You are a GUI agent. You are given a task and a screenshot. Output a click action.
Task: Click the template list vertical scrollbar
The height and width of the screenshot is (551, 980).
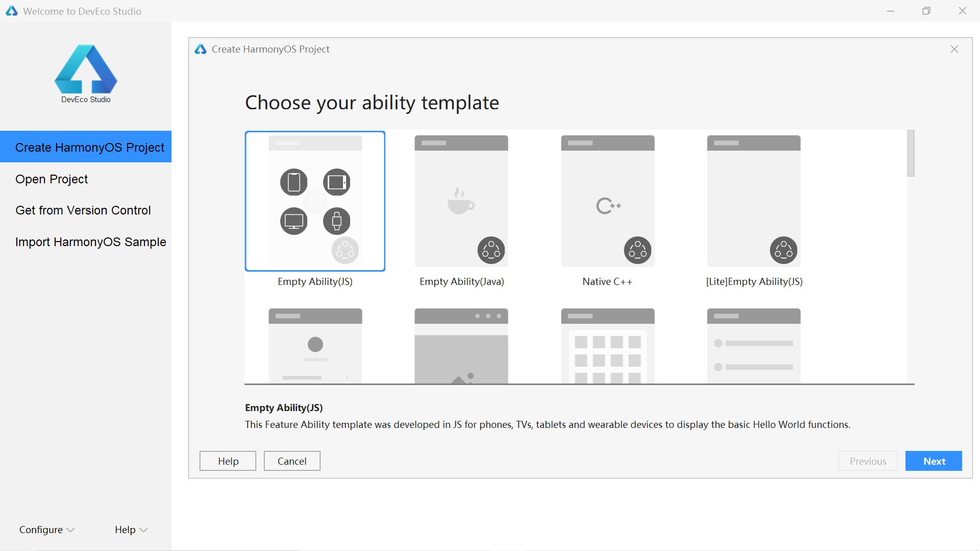911,153
